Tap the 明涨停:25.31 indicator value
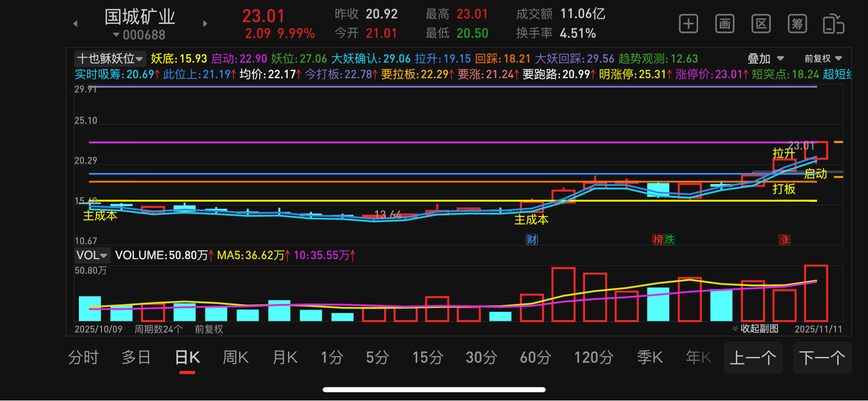The height and width of the screenshot is (401, 868). tap(635, 75)
